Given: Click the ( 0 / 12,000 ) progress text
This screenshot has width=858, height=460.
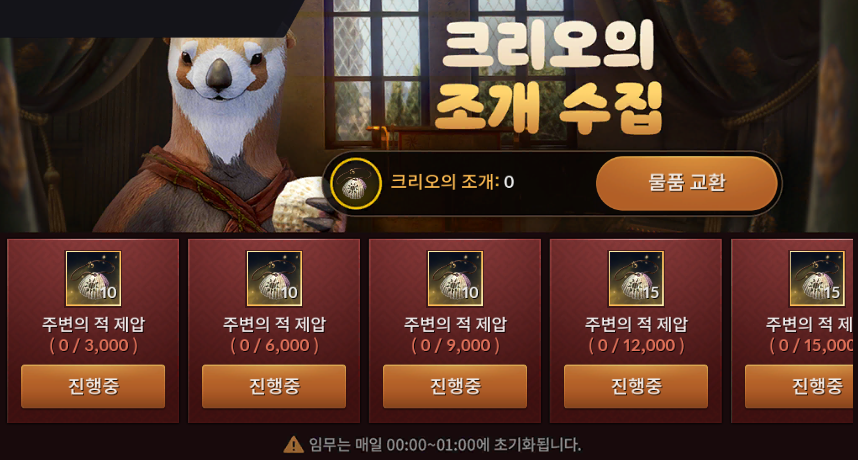Looking at the screenshot, I should tap(636, 346).
